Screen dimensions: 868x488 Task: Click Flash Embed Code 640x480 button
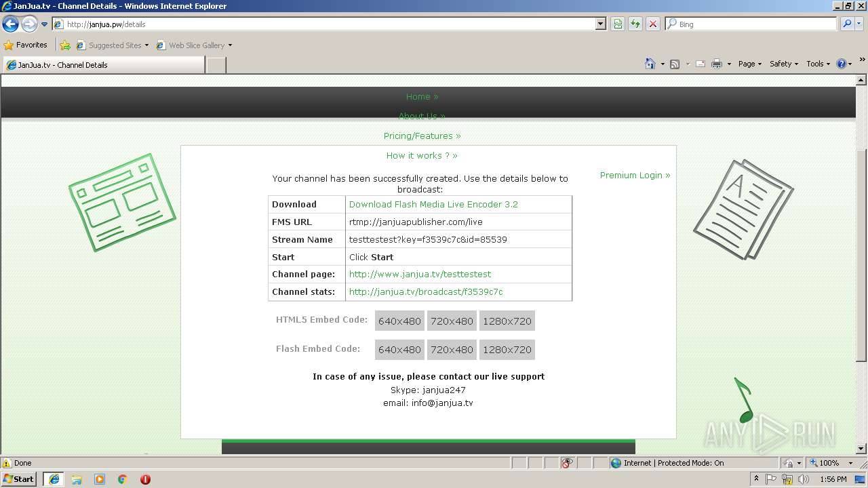pos(399,350)
